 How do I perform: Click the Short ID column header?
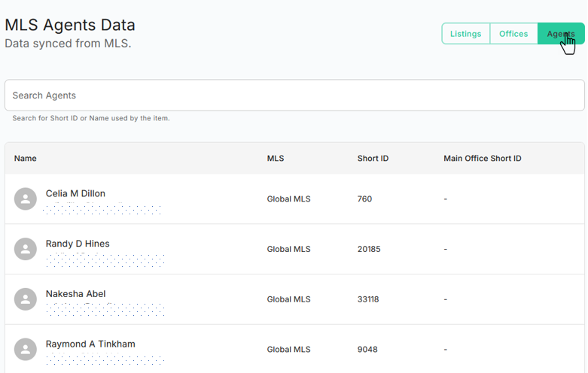pos(373,159)
